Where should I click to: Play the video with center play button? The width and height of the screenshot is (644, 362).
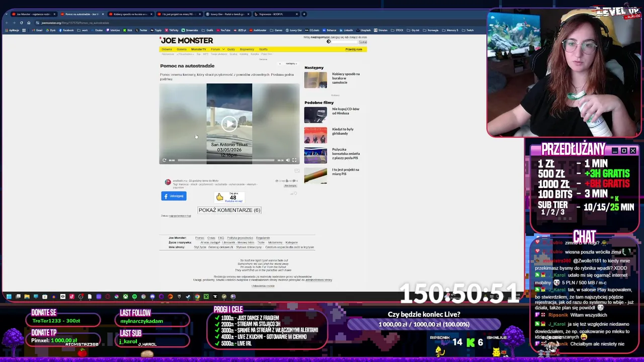pos(229,124)
